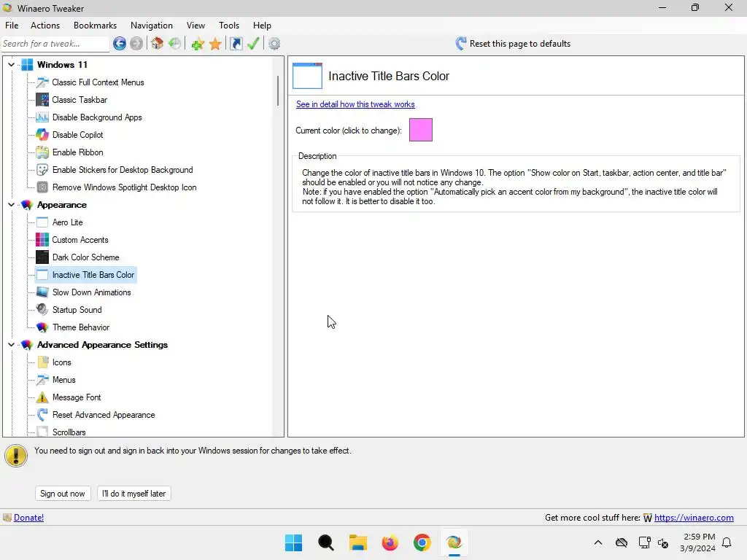Click I'll do it myself later
Viewport: 747px width, 560px height.
click(x=134, y=494)
